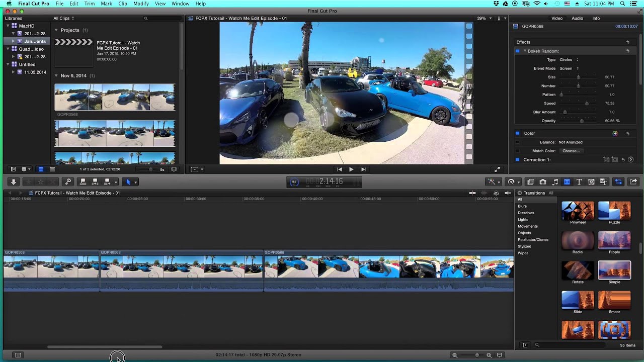Select the Blurs transitions category
Screen dimensions: 644x362
[x=522, y=206]
